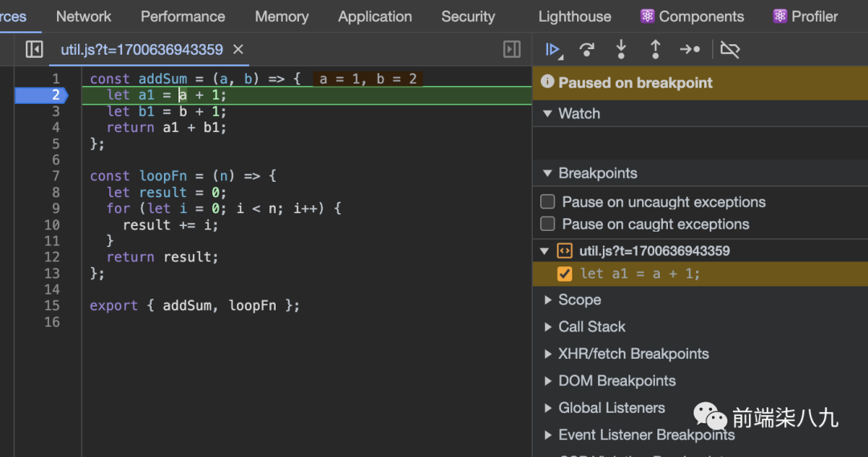Enable Pause on caught exceptions
This screenshot has width=868, height=457.
(548, 224)
